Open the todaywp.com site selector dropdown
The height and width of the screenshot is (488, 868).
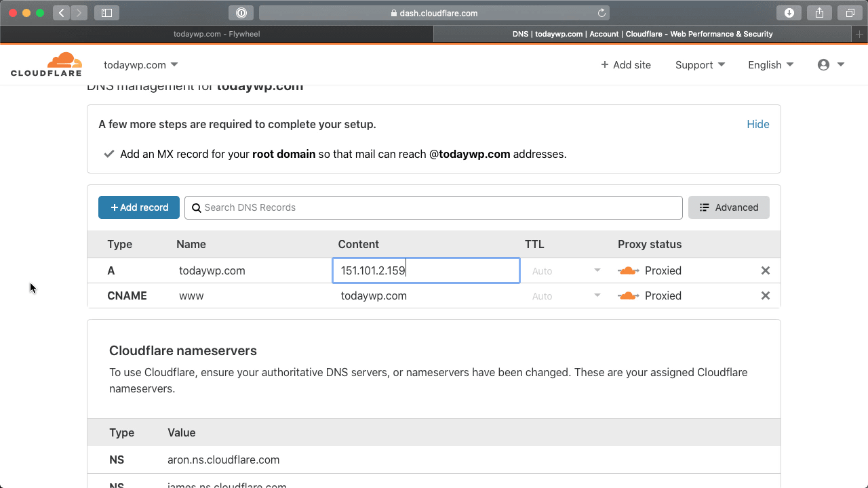click(x=140, y=65)
